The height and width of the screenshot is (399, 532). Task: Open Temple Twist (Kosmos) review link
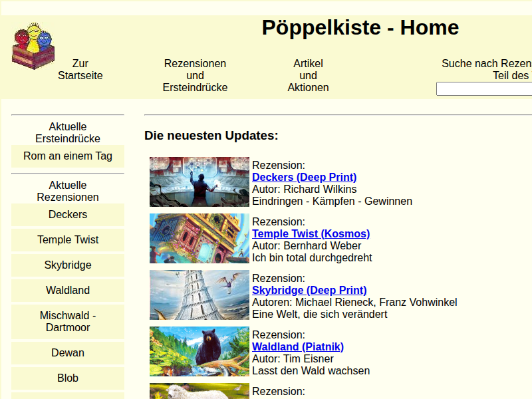pyautogui.click(x=311, y=233)
